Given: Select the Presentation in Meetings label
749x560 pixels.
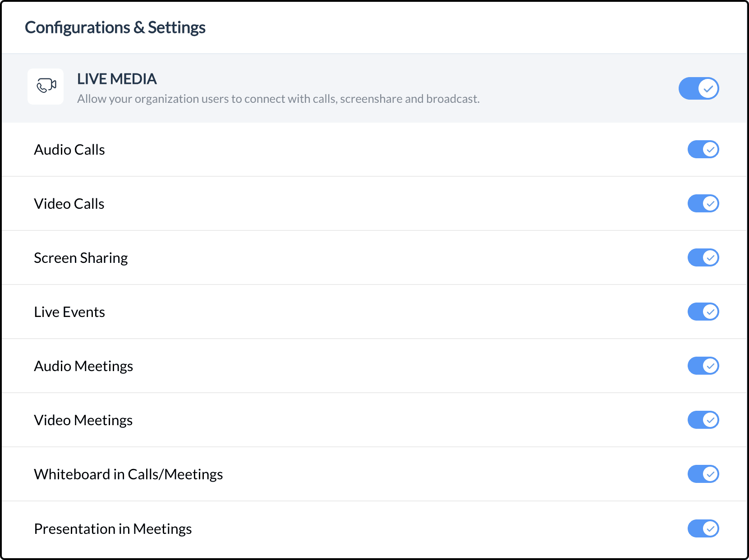Looking at the screenshot, I should click(x=113, y=529).
